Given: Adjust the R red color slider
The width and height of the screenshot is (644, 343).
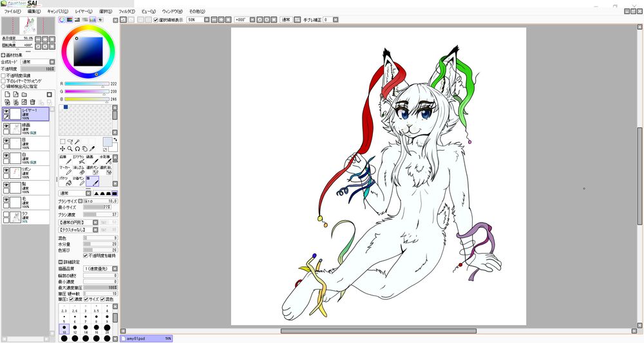Looking at the screenshot, I should (87, 84).
